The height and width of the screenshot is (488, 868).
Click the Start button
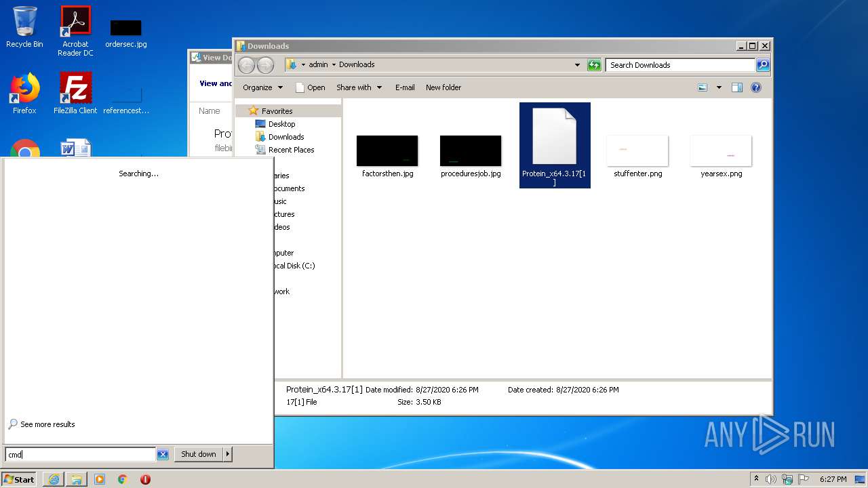[19, 479]
